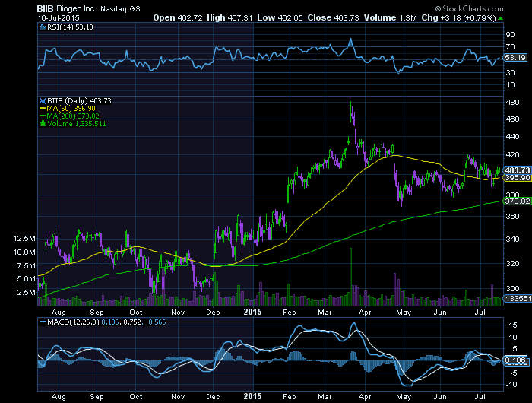Viewport: 532px width, 403px height.
Task: Click the Mar label under price chart
Action: [x=325, y=313]
